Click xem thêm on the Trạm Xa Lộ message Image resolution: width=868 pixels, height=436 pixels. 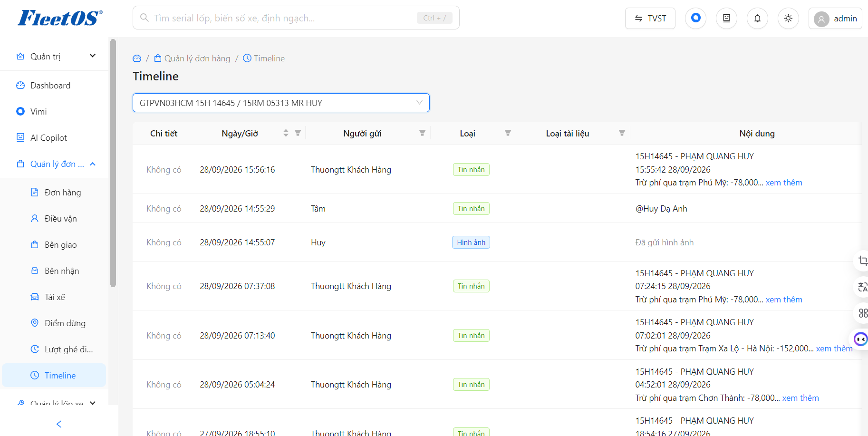tap(834, 349)
